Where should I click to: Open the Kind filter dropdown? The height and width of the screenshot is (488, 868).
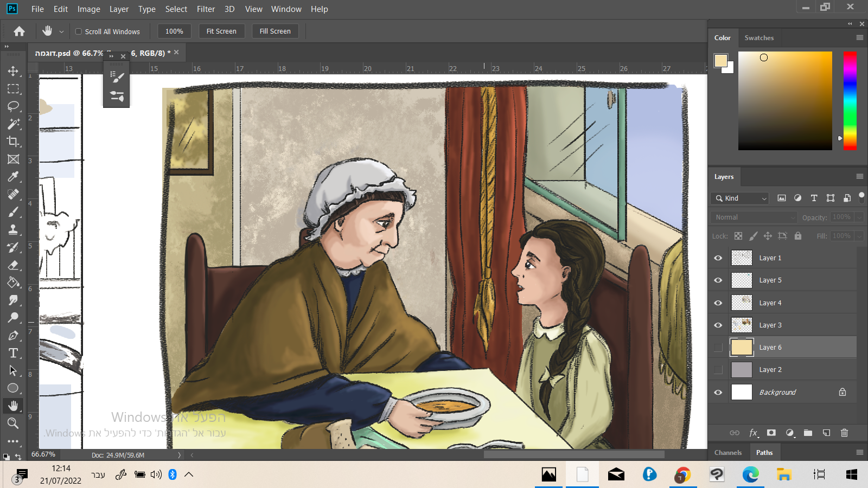[x=741, y=198]
